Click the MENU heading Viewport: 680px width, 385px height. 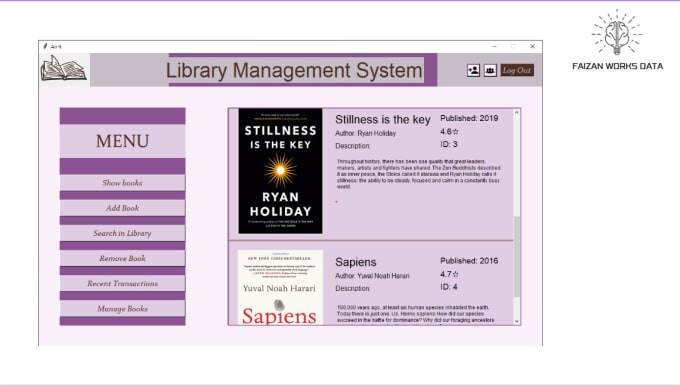coord(122,141)
